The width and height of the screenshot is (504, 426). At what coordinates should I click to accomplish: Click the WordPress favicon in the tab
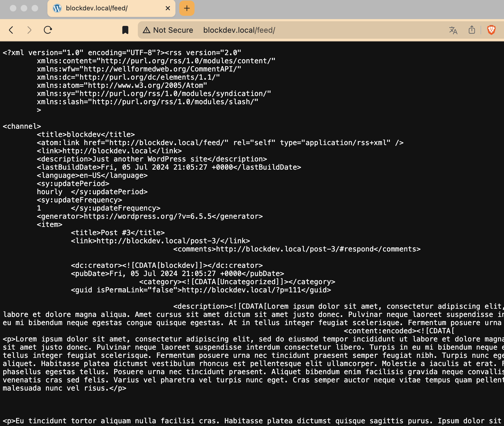click(x=57, y=8)
